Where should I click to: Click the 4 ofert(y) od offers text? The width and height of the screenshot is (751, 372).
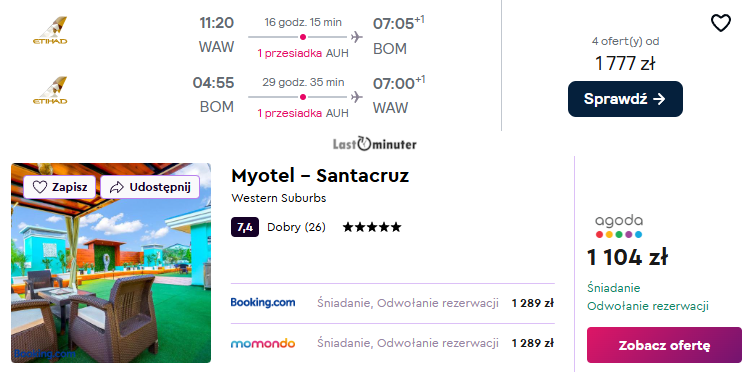pyautogui.click(x=625, y=41)
